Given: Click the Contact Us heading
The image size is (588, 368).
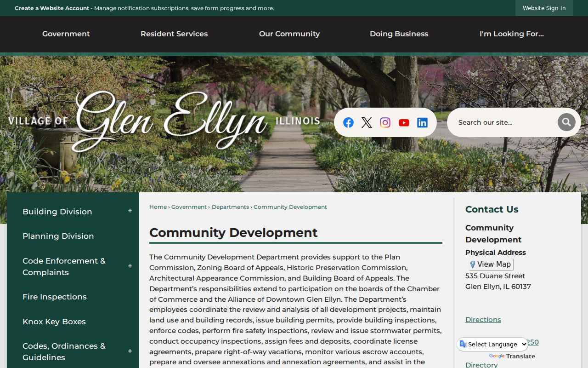Looking at the screenshot, I should tap(492, 209).
